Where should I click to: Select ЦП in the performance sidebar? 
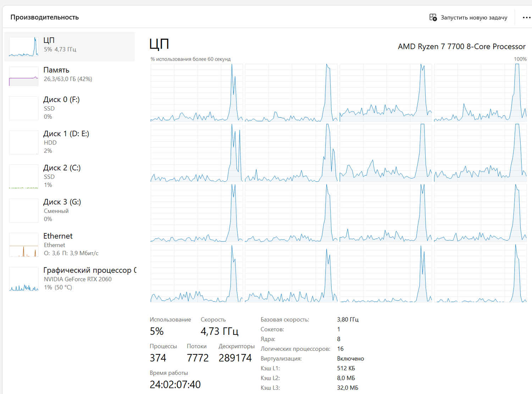tap(70, 46)
